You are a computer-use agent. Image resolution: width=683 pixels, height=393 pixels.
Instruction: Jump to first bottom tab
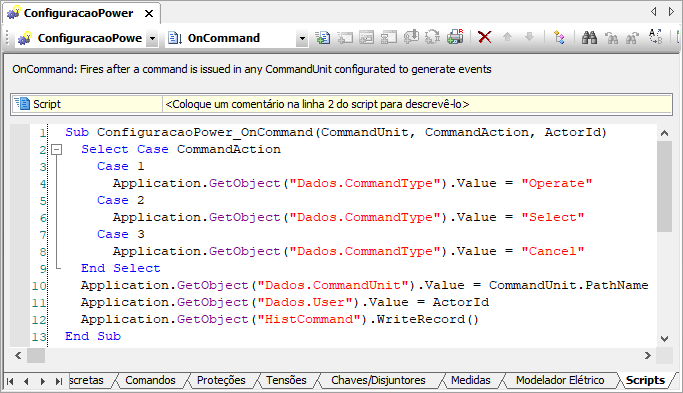coord(10,381)
